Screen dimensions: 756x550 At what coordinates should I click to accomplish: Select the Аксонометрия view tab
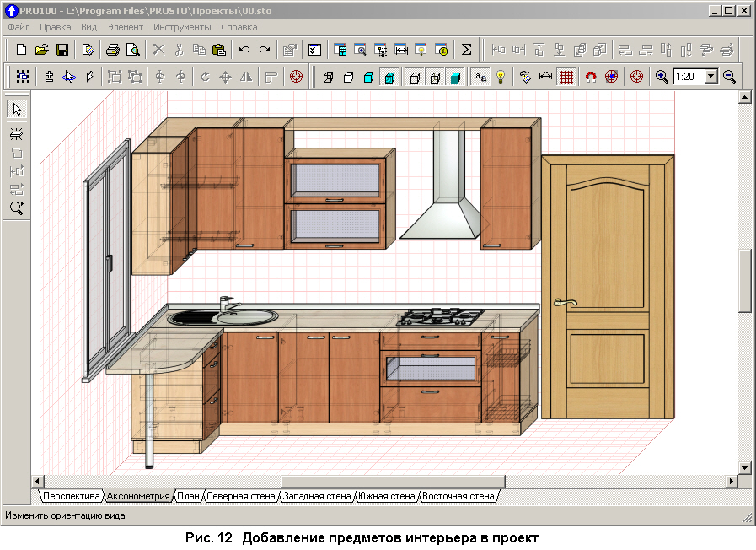tap(138, 496)
